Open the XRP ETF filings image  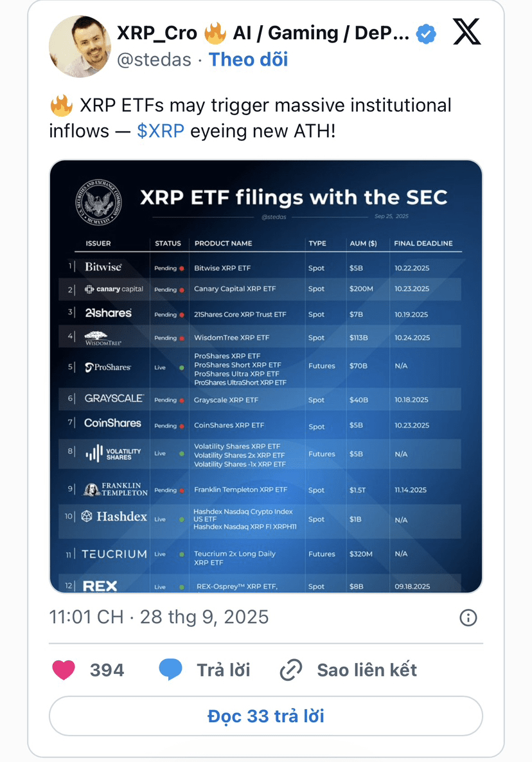[266, 377]
